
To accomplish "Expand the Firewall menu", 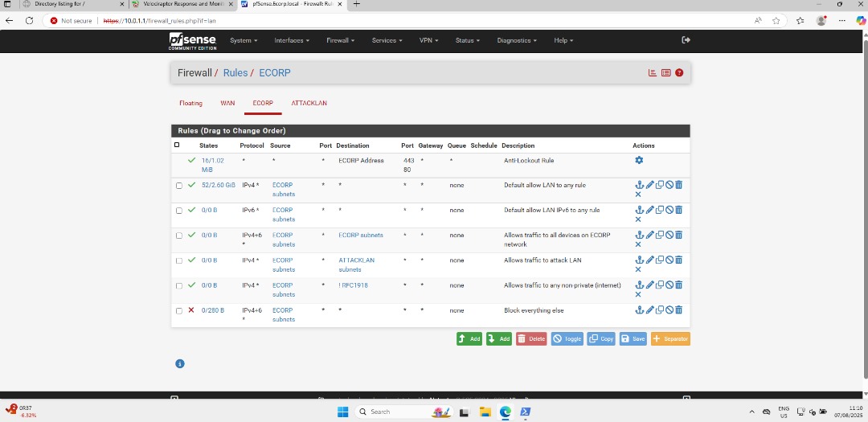I will [x=341, y=40].
